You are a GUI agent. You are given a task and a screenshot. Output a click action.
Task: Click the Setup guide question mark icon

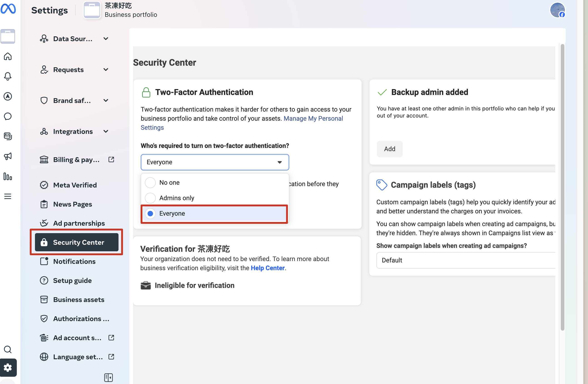click(44, 280)
